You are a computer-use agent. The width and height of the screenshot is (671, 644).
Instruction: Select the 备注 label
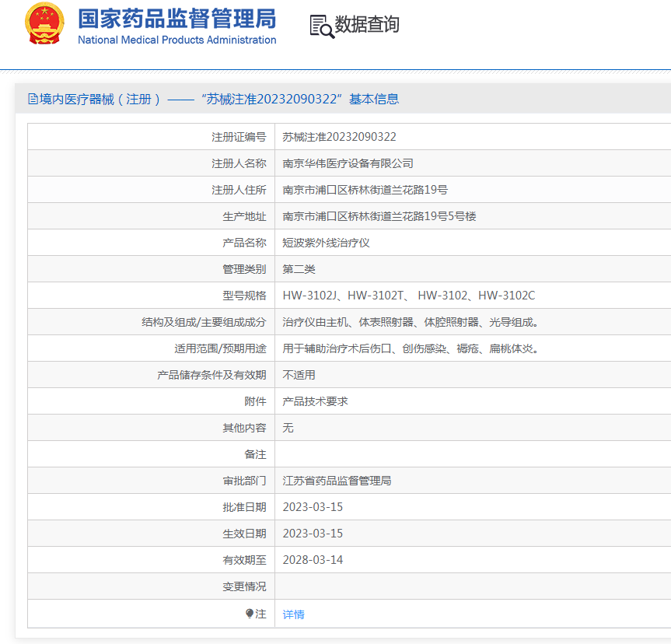(256, 454)
